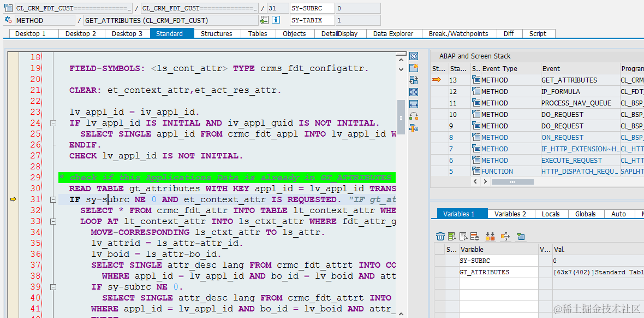This screenshot has width=644, height=318.
Task: Click the new tool icon with star
Action: (414, 68)
